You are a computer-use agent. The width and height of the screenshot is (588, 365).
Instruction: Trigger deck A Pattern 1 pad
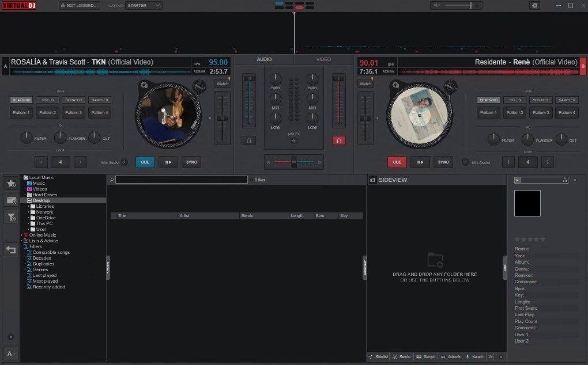pyautogui.click(x=21, y=112)
